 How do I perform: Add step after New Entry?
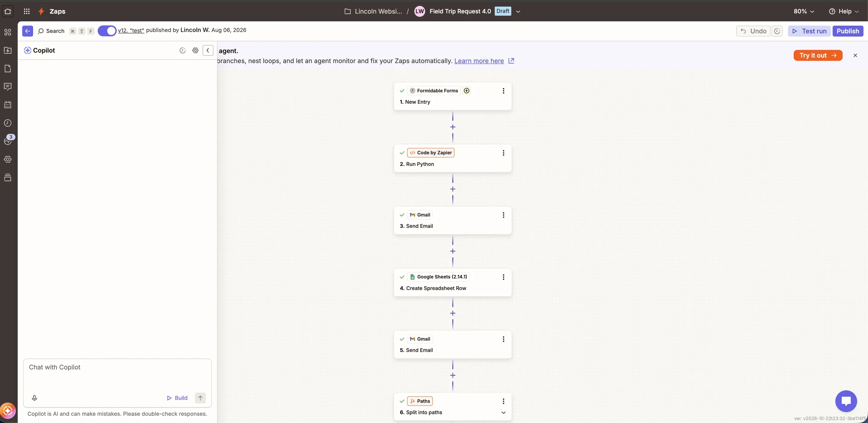pos(453,127)
